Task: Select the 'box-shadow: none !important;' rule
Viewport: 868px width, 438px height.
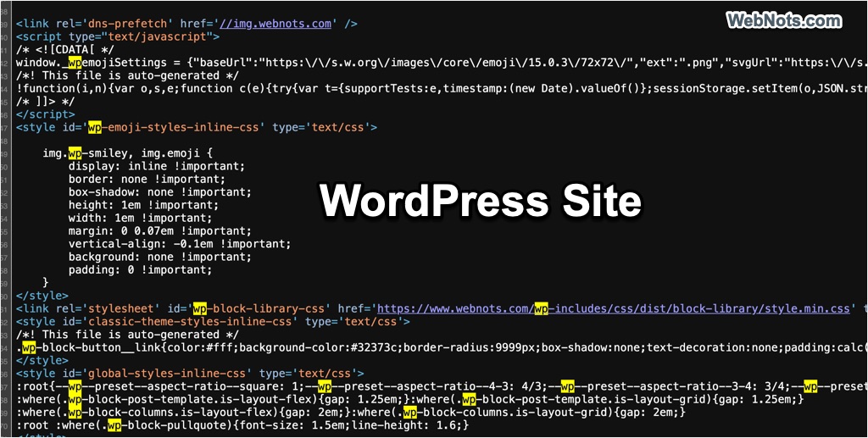Action: 160,192
